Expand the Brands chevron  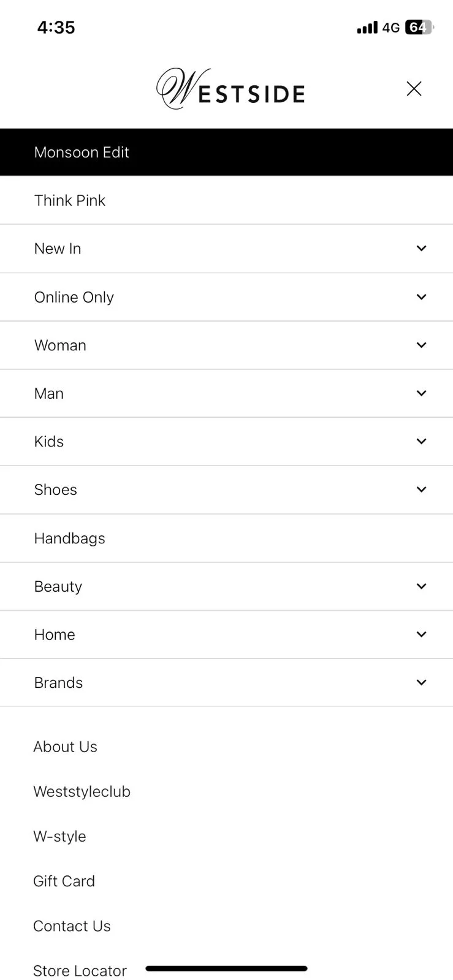click(x=421, y=682)
